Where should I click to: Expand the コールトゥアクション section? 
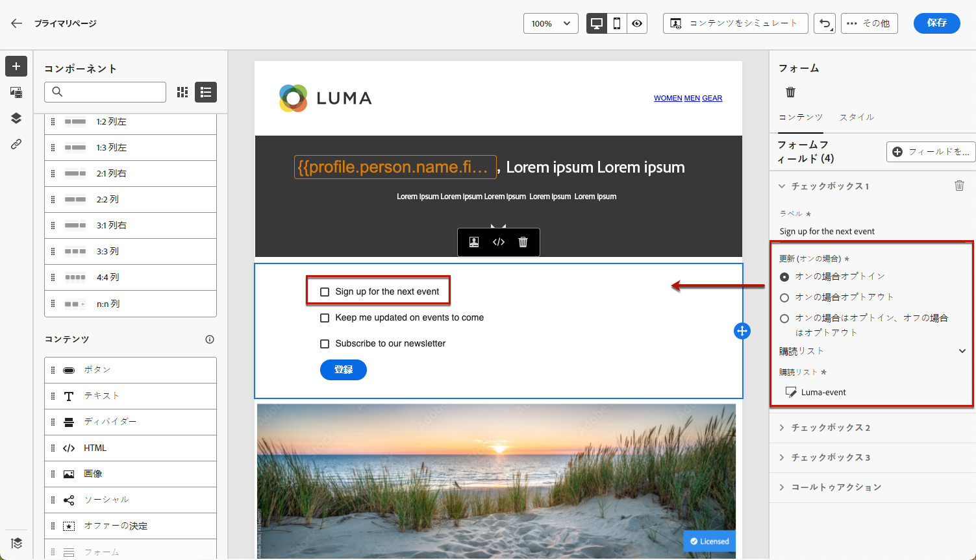(x=782, y=487)
